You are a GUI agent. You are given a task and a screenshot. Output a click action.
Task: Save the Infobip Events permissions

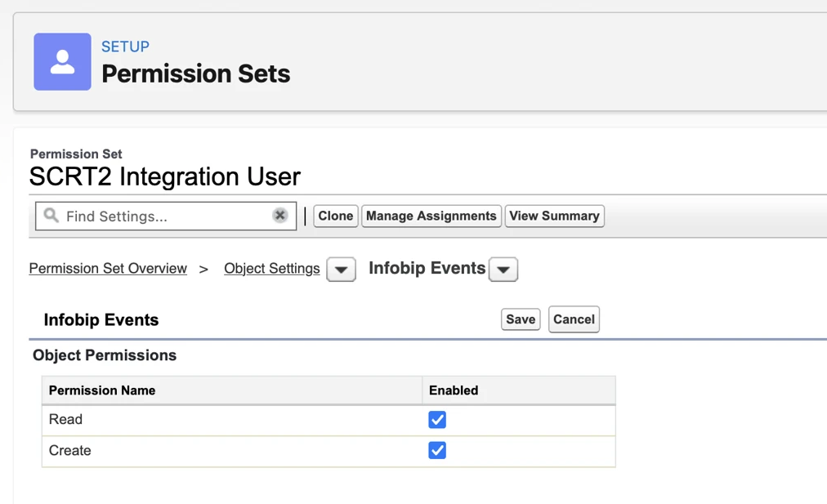tap(521, 319)
